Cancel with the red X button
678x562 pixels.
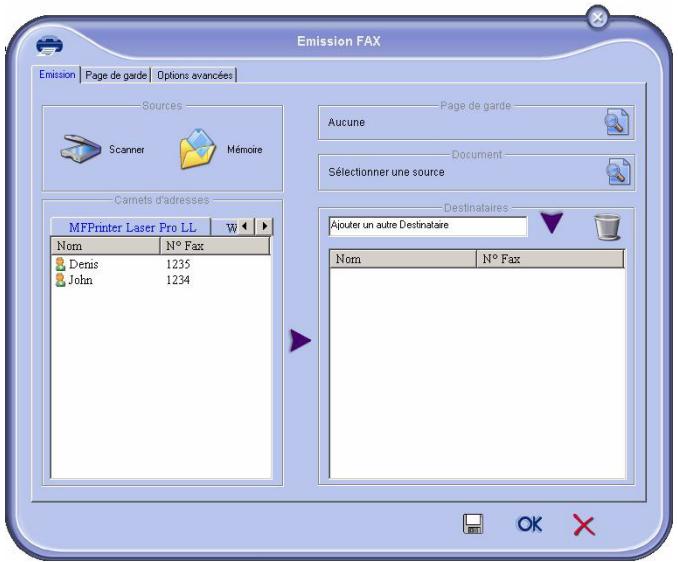click(x=584, y=525)
